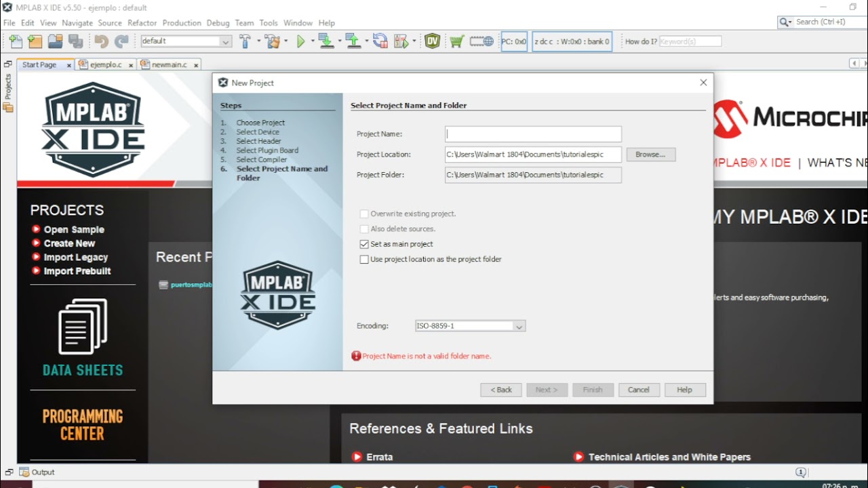Screen dimensions: 868x488
Task: Click the Browse... button
Action: pos(650,155)
